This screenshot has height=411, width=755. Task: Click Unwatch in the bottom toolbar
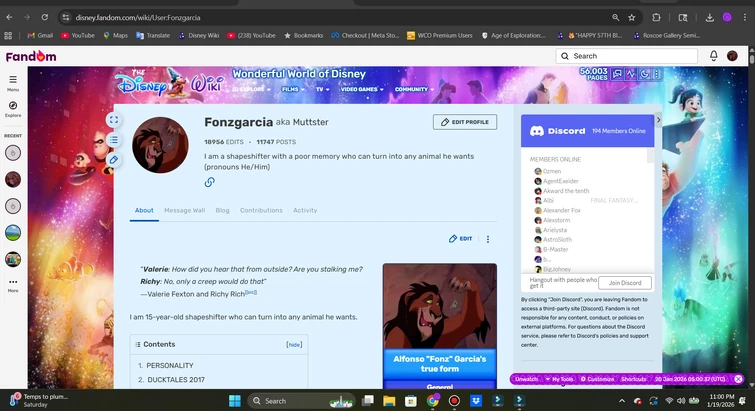click(526, 379)
